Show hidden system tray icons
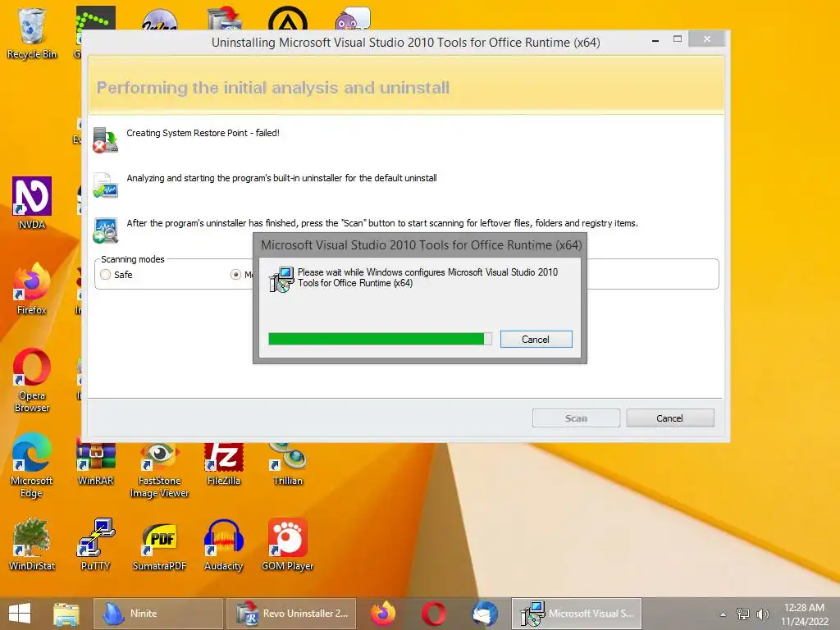This screenshot has height=630, width=840. (723, 614)
